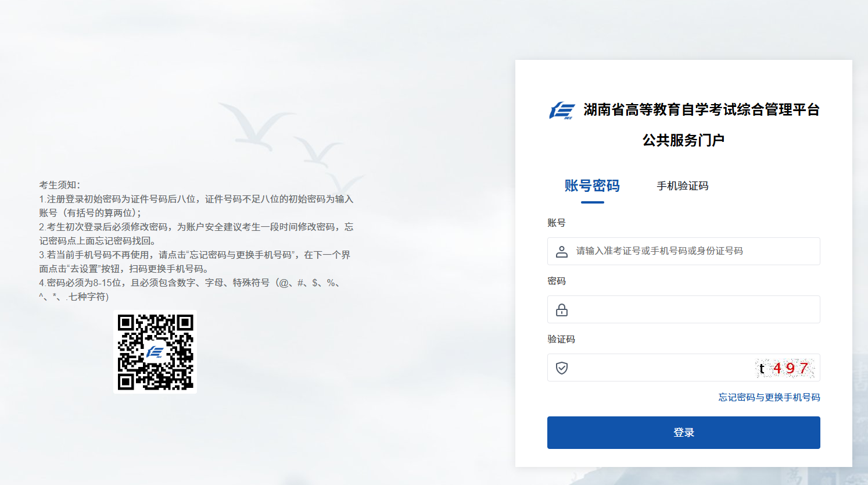Screen dimensions: 868x485
Task: Click the shield icon in captcha field
Action: tap(562, 368)
